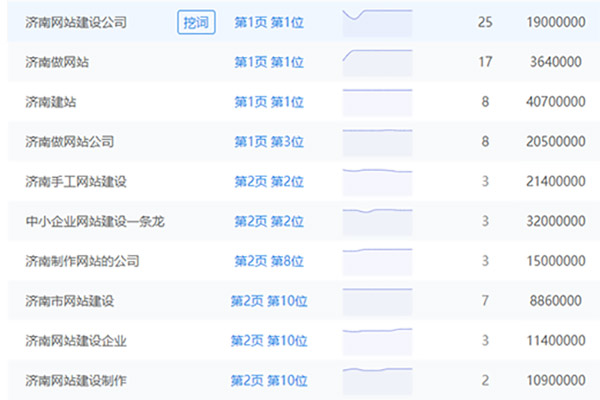Open ranking link for 济南网站建设企业 row
The image size is (600, 400).
tap(269, 341)
